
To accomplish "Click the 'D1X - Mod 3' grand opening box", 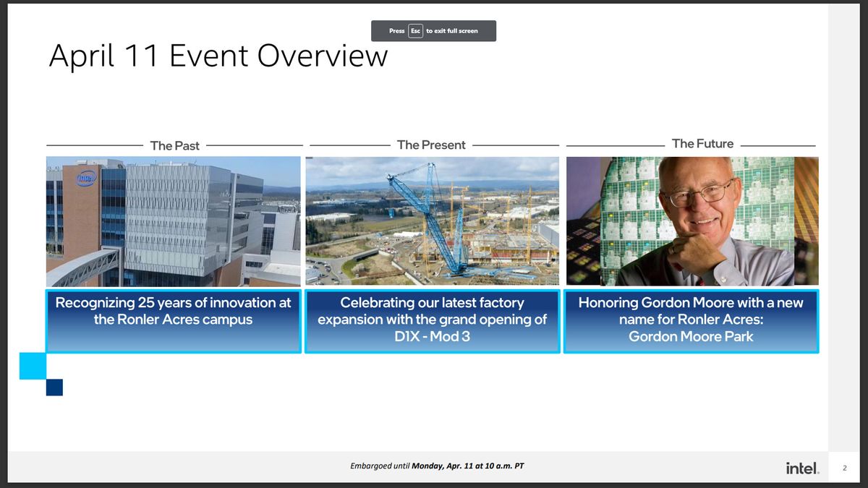I will [433, 322].
